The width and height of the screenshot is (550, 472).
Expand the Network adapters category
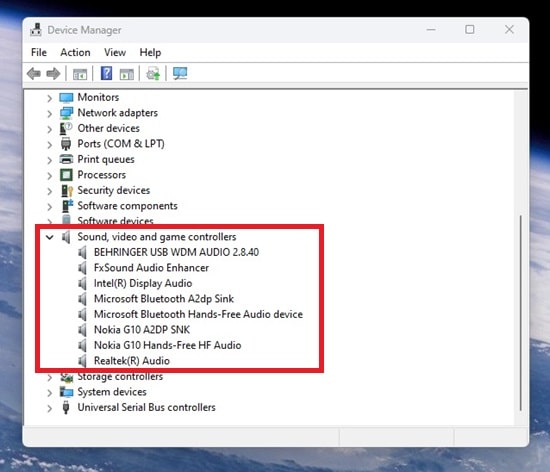point(49,114)
